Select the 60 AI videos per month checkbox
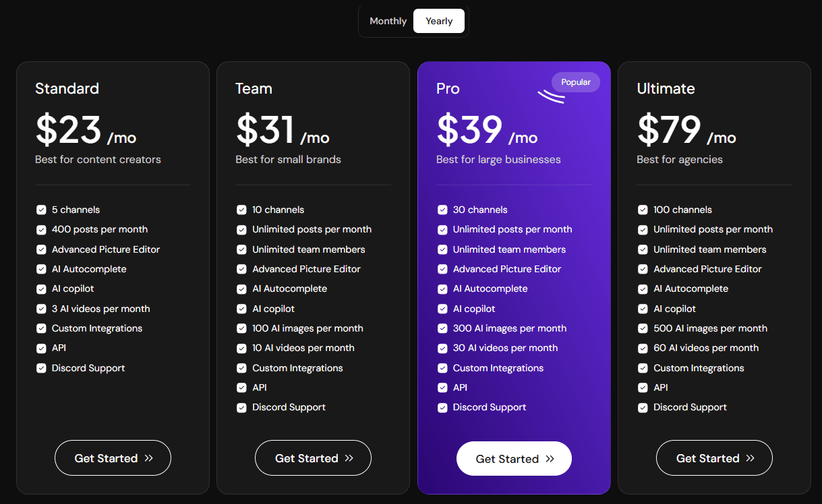This screenshot has width=822, height=504. click(643, 348)
